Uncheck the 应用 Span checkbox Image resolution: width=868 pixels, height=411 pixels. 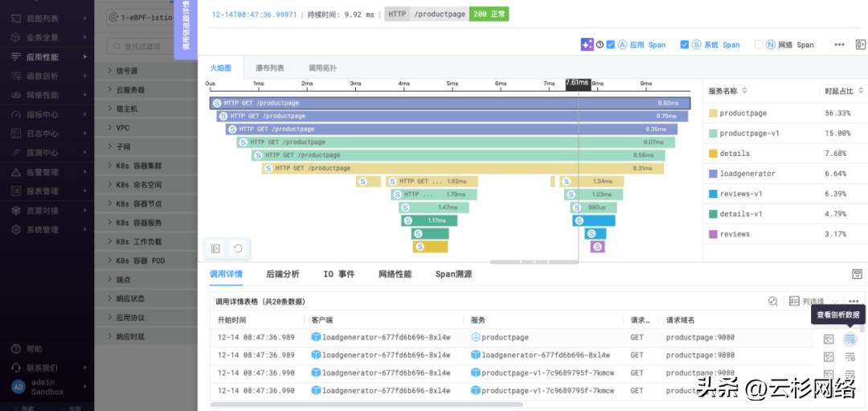point(611,45)
